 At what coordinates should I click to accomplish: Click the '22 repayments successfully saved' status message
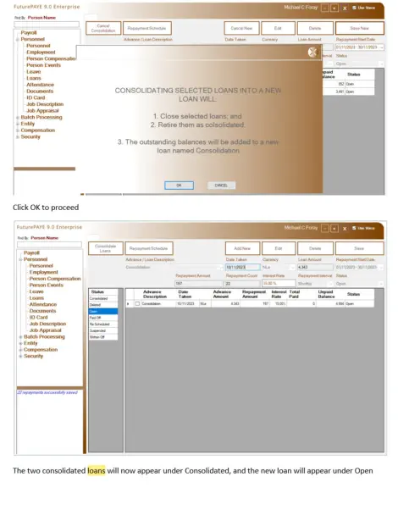click(47, 392)
